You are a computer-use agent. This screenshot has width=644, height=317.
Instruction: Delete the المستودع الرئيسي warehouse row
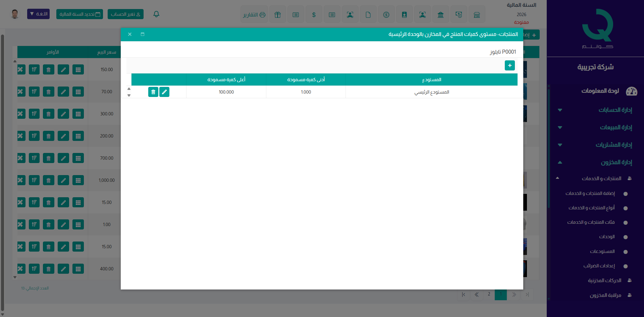153,92
